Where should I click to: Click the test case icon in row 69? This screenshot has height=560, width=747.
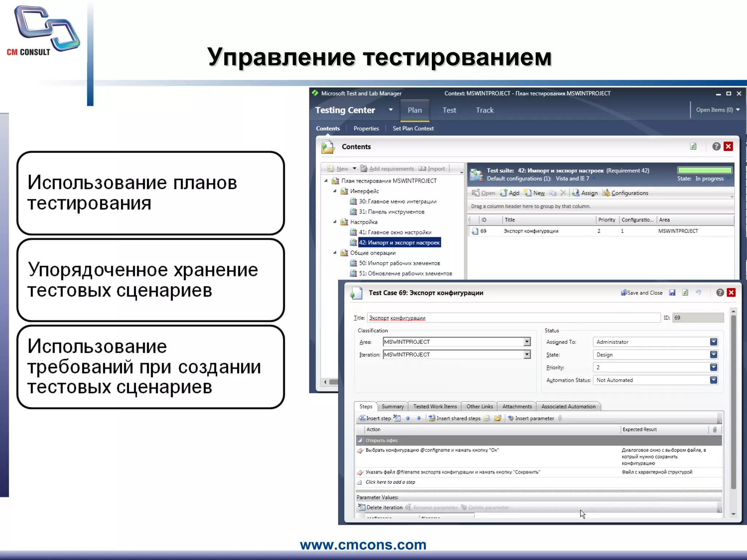[x=475, y=231]
